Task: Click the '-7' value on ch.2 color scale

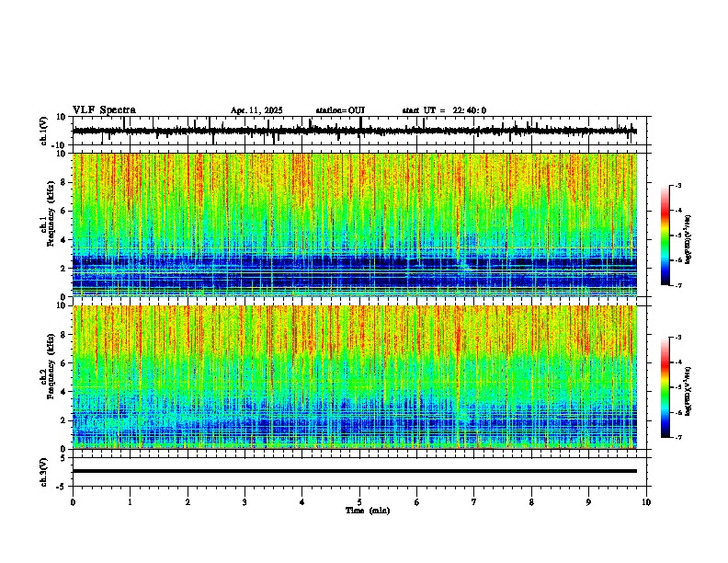Action: coord(677,437)
